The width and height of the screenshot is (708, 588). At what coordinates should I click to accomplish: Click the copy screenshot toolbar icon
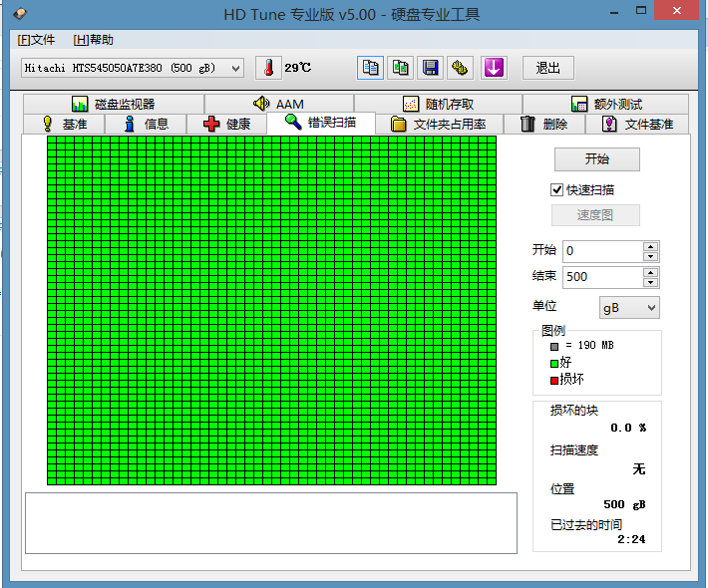click(400, 68)
